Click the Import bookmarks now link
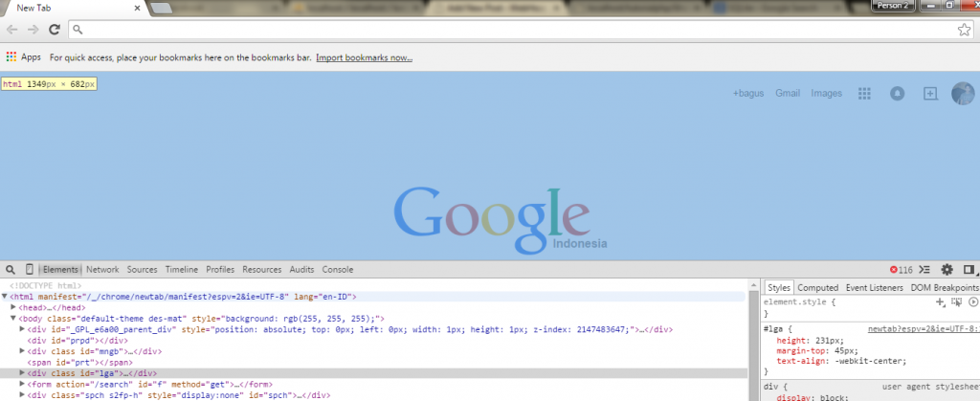The width and height of the screenshot is (980, 401). pyautogui.click(x=364, y=57)
